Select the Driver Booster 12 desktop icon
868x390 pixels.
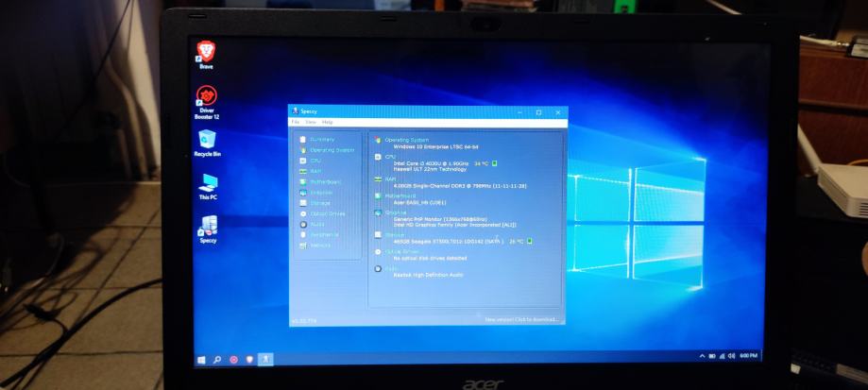pos(207,102)
